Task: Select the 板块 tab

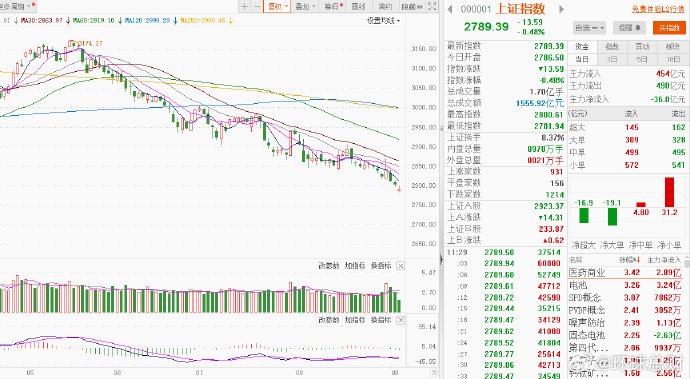Action: (672, 46)
